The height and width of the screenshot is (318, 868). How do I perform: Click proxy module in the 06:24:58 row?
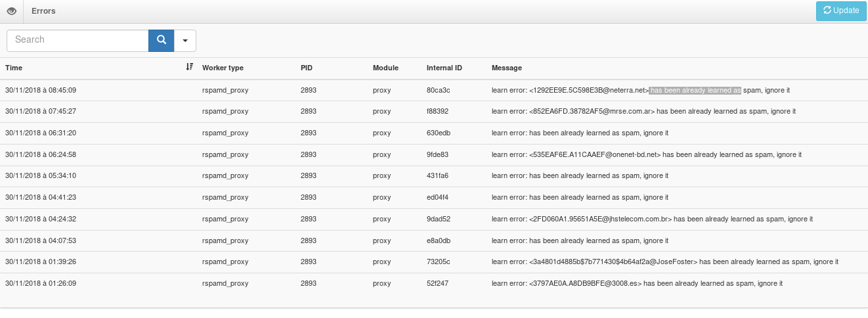(382, 155)
